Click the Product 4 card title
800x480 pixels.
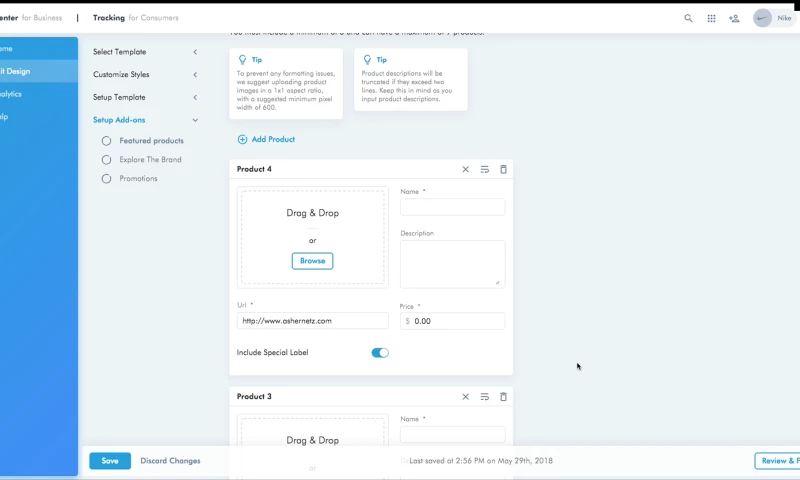[254, 169]
